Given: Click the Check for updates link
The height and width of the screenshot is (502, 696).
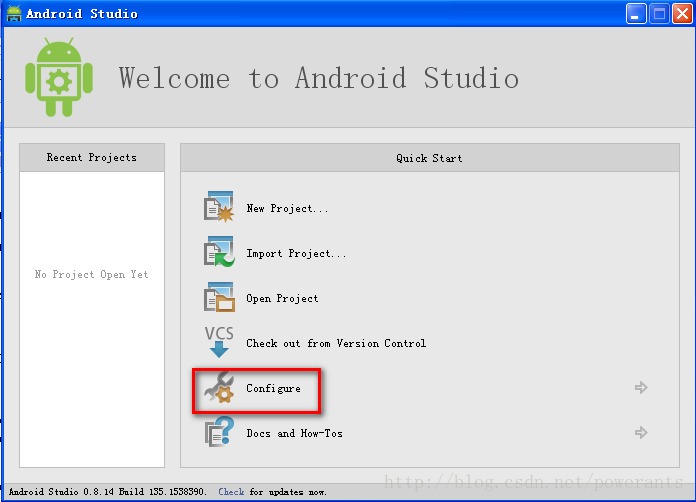Looking at the screenshot, I should [x=231, y=492].
